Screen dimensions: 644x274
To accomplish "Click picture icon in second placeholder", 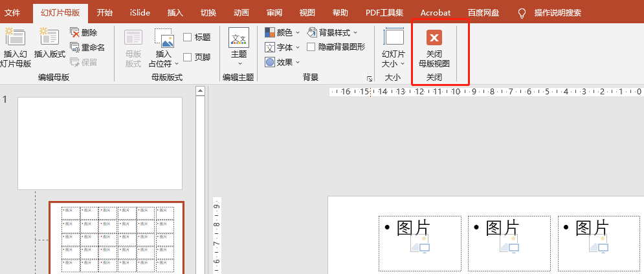I will click(x=509, y=244).
